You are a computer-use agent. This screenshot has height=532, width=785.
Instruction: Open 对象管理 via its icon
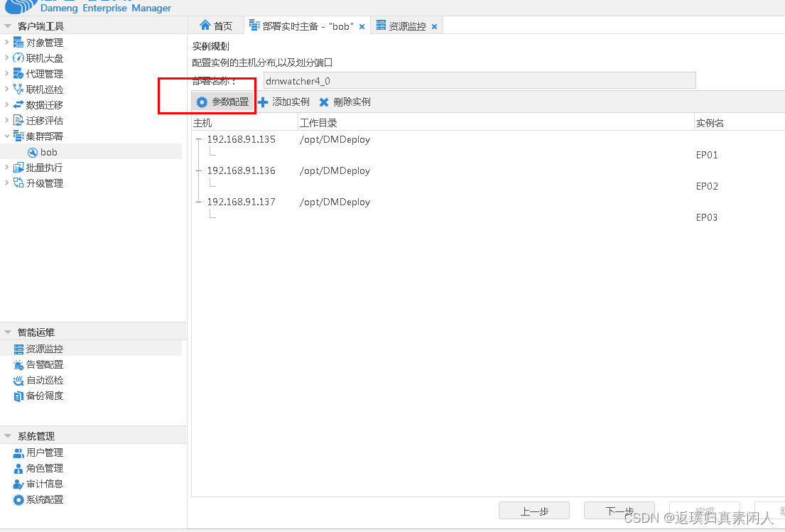(x=18, y=43)
